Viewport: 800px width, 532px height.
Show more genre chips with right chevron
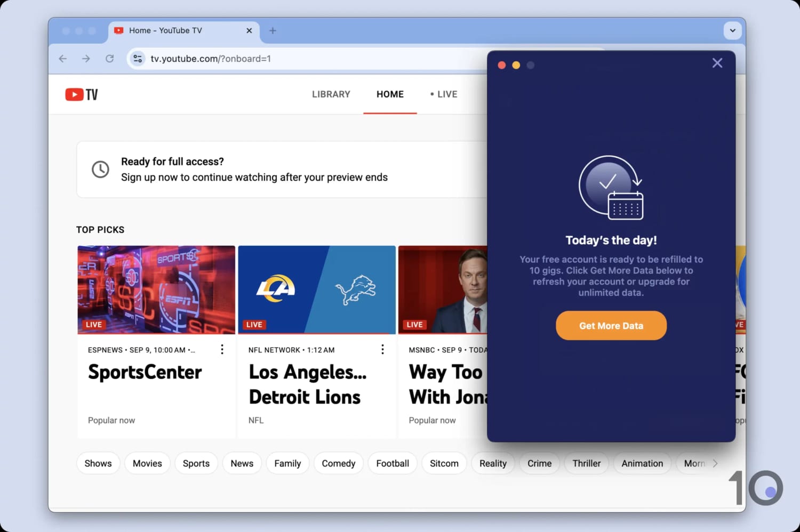[715, 463]
